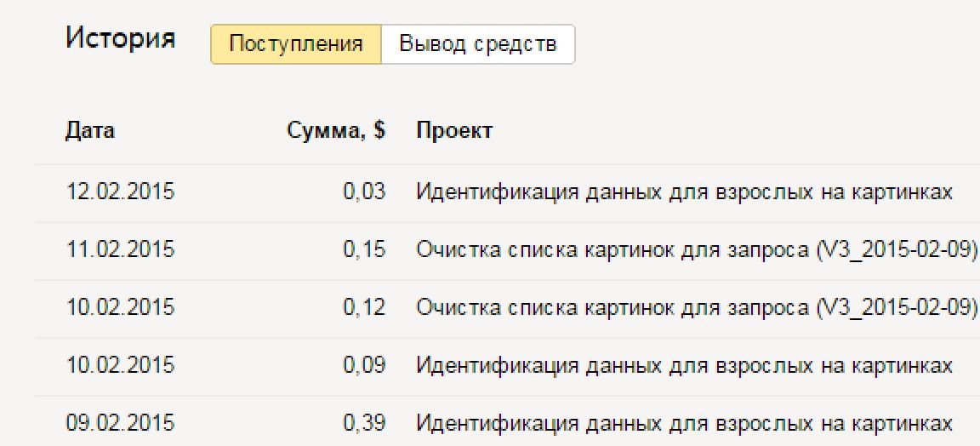Click the Сумма, $ column header
This screenshot has height=446, width=980.
(x=336, y=131)
